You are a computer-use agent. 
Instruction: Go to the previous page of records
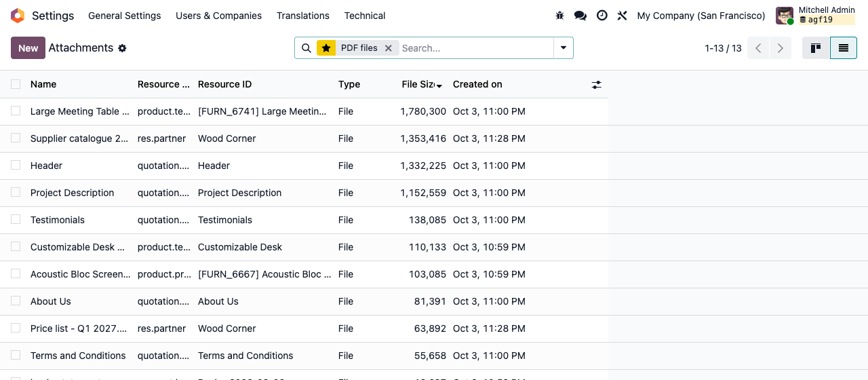coord(758,48)
